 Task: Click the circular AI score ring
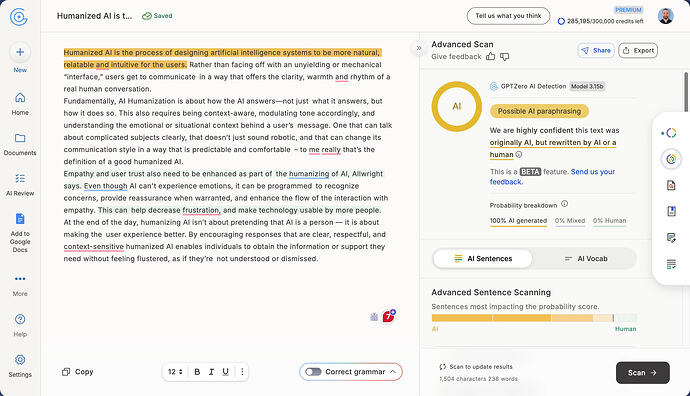click(457, 106)
